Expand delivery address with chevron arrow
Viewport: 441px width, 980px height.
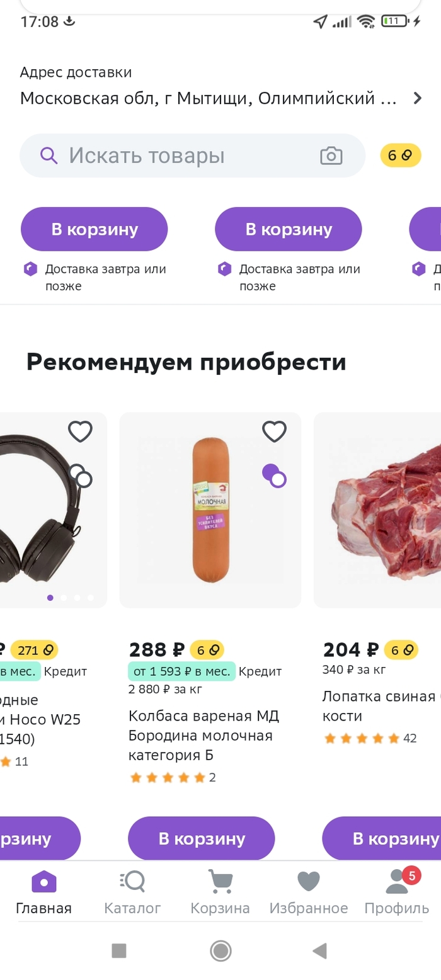pos(417,98)
